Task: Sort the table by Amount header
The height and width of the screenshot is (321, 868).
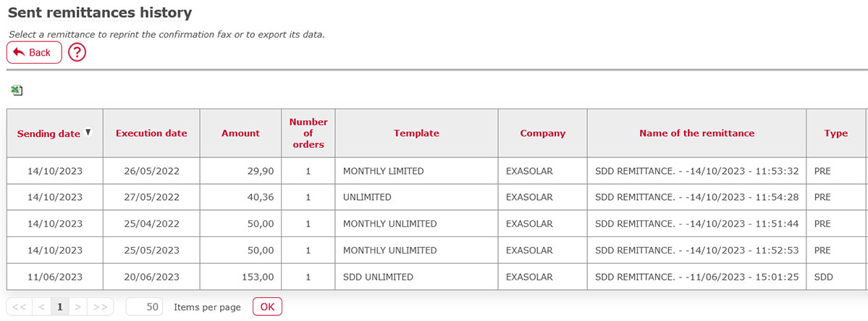Action: [x=240, y=133]
